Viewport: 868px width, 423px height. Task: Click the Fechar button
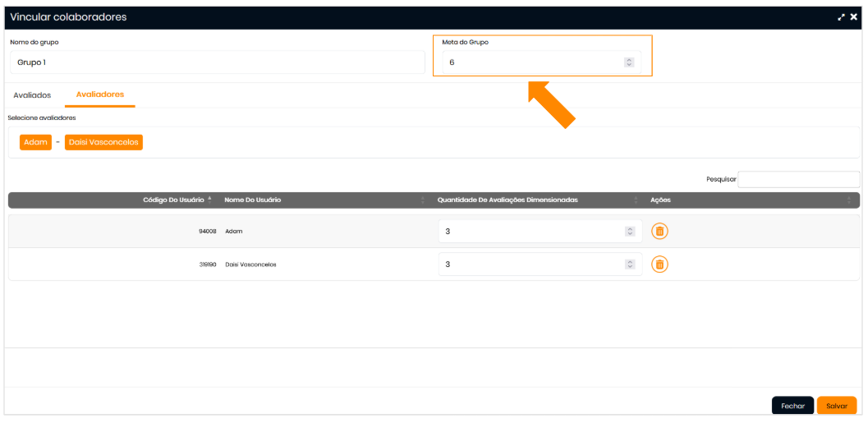click(x=792, y=406)
